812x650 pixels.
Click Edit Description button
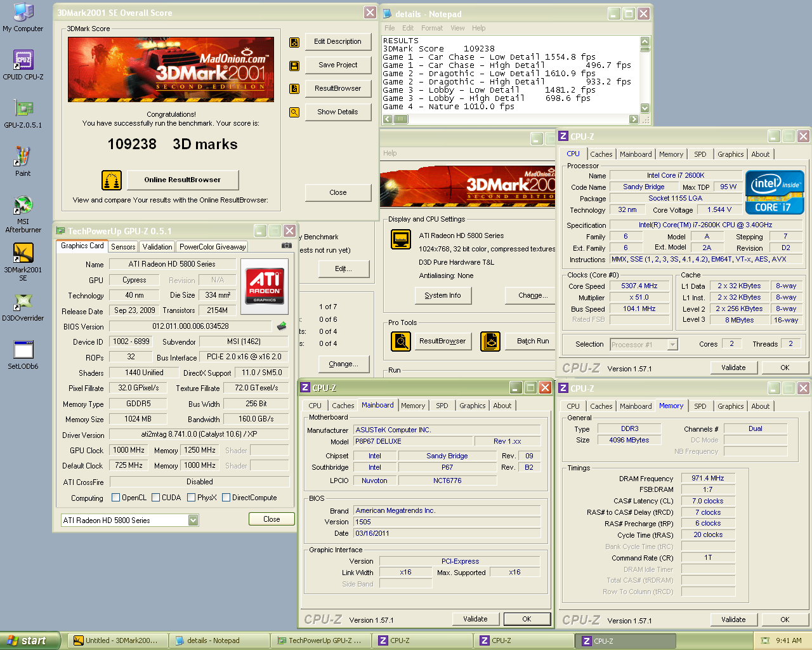338,42
